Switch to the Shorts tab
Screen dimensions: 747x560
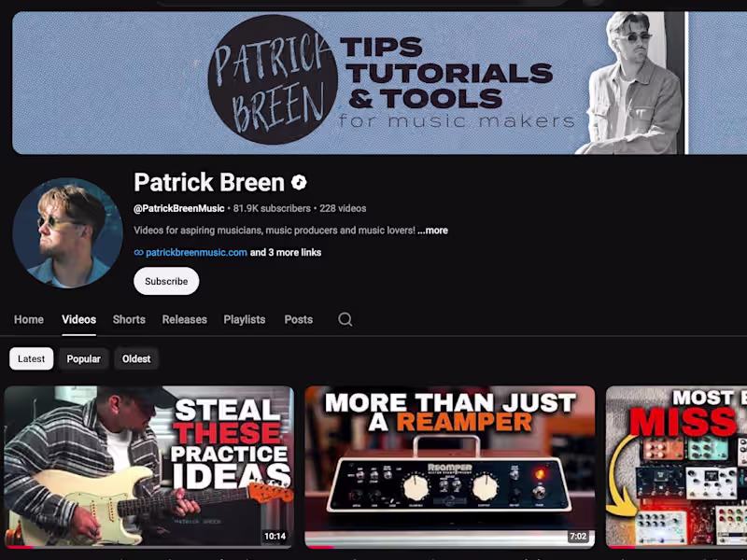coord(129,319)
